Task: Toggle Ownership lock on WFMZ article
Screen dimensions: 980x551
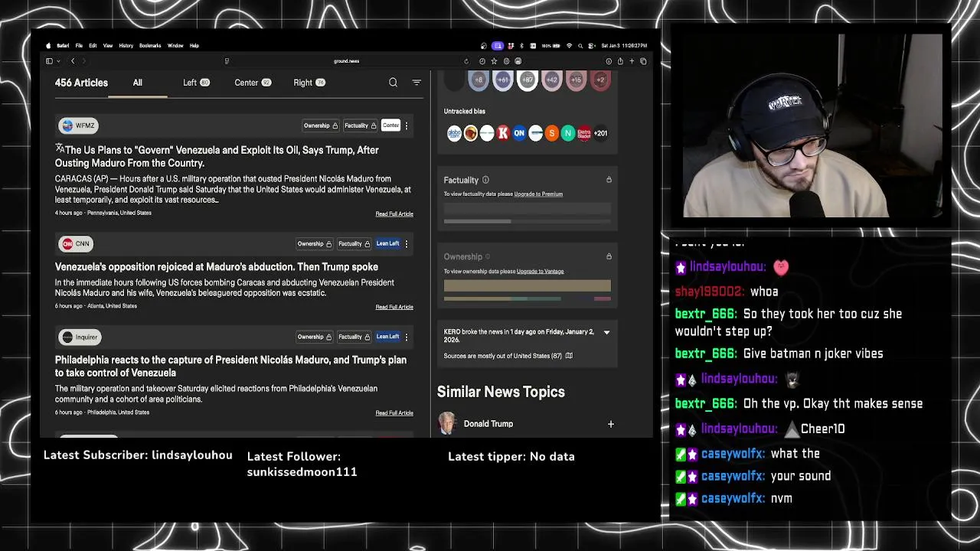Action: 321,126
